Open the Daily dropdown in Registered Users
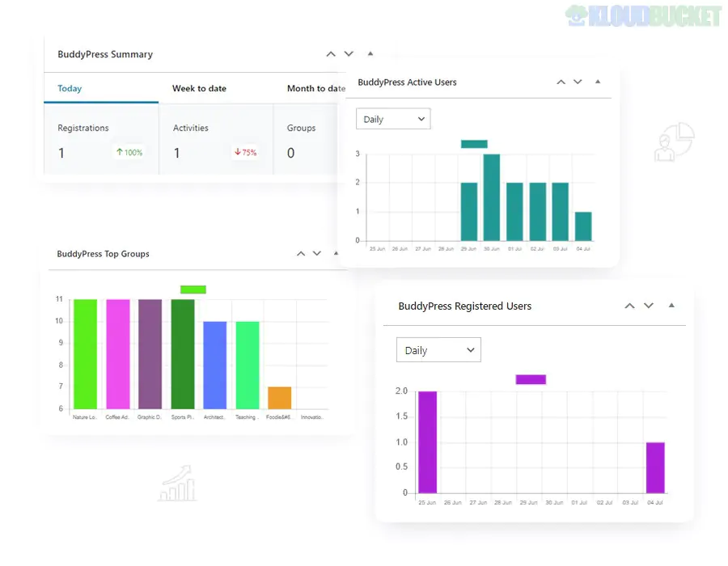Screen dimensions: 728x566 point(438,349)
